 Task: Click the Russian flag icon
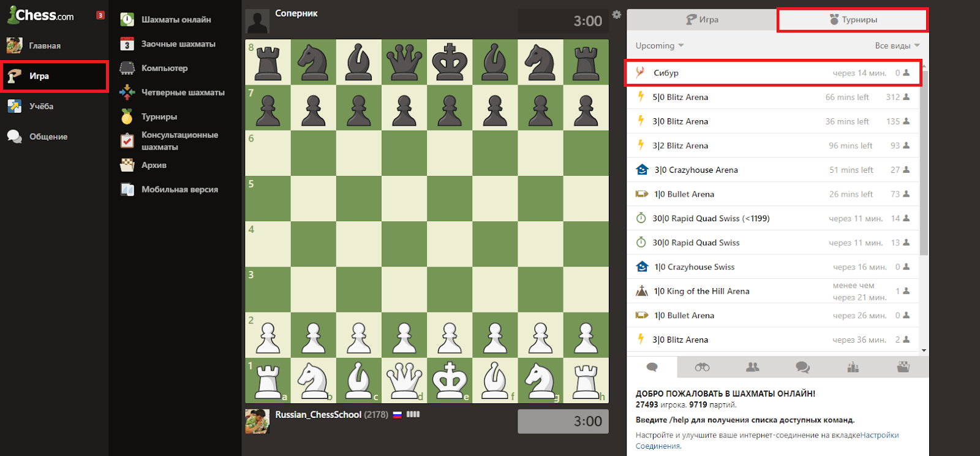pyautogui.click(x=398, y=415)
